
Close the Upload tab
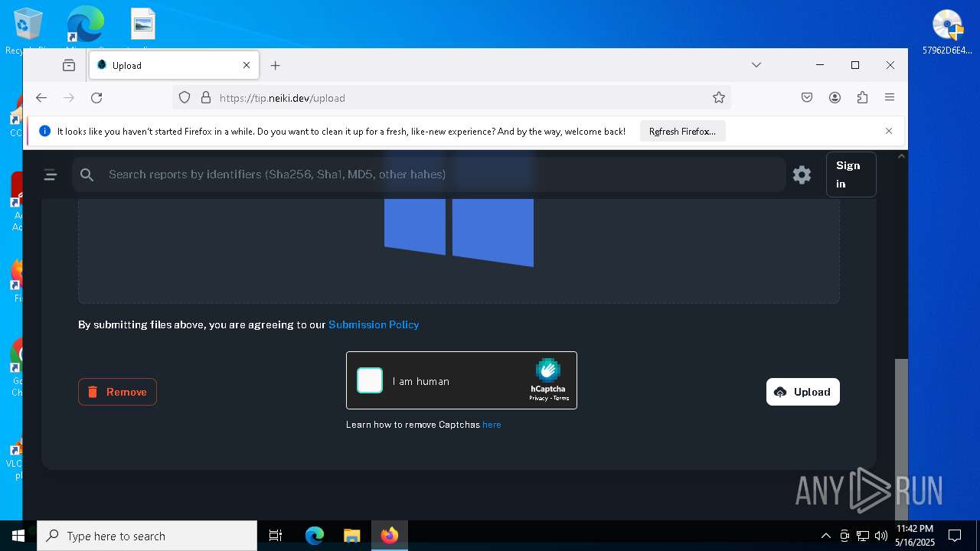pyautogui.click(x=247, y=65)
